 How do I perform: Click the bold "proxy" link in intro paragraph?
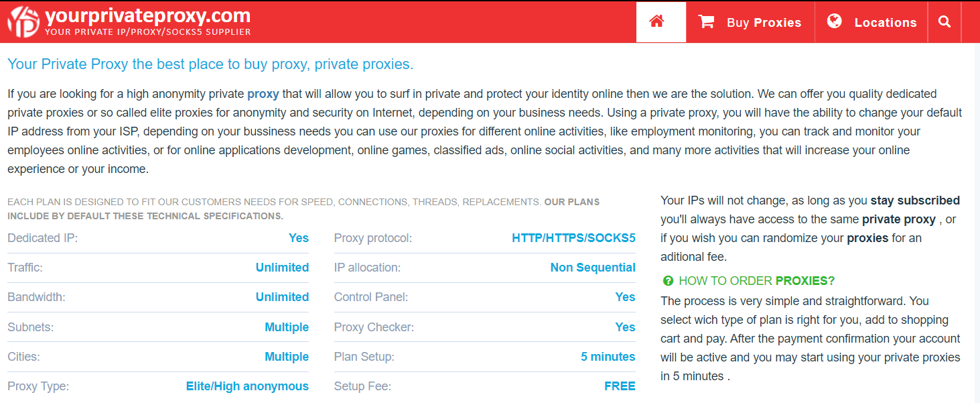(x=263, y=94)
